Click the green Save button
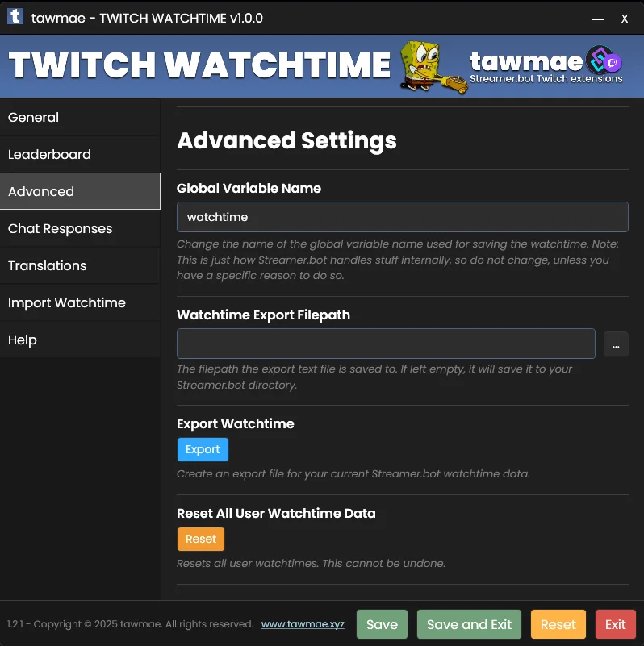 [x=382, y=624]
